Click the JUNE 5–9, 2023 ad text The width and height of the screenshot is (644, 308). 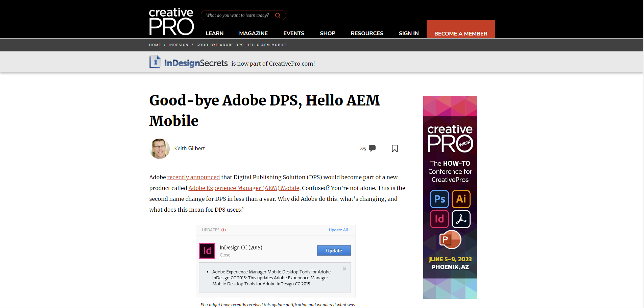tap(450, 259)
